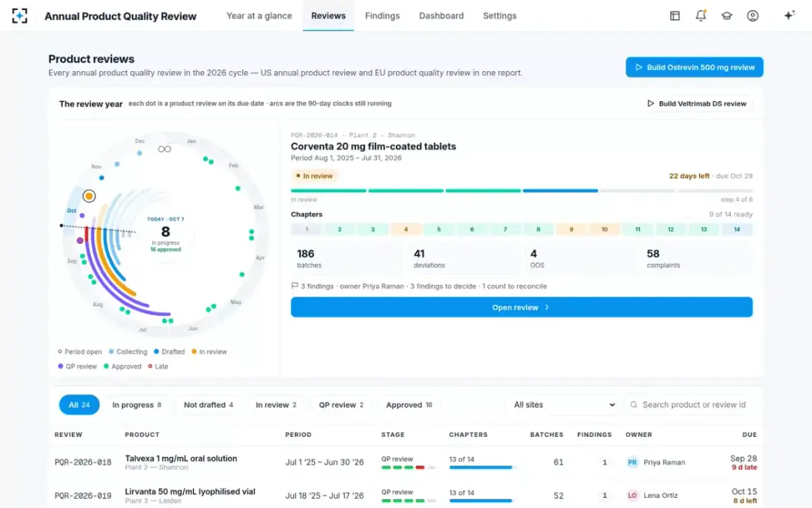Select the highlighted orange In review dot
The image size is (812, 508).
(x=89, y=196)
